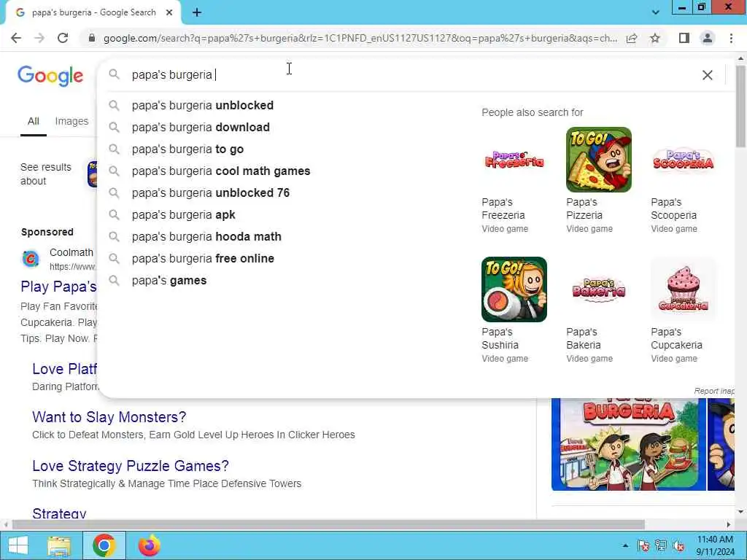
Task: Open taskbar clock showing 11:40 AM
Action: tap(715, 545)
